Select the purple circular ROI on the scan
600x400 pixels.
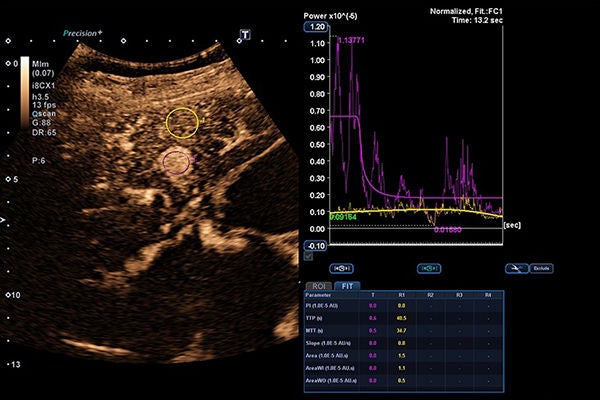click(176, 163)
